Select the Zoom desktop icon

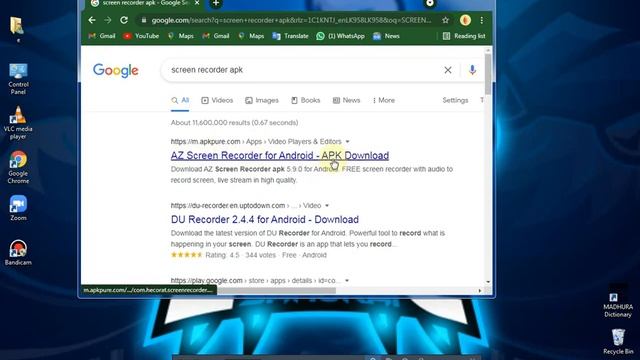[18, 208]
